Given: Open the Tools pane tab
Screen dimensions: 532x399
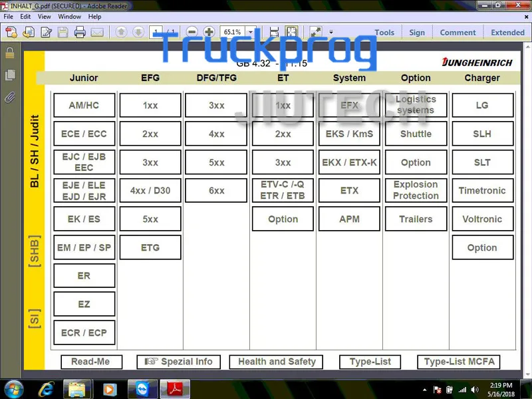Looking at the screenshot, I should [384, 32].
